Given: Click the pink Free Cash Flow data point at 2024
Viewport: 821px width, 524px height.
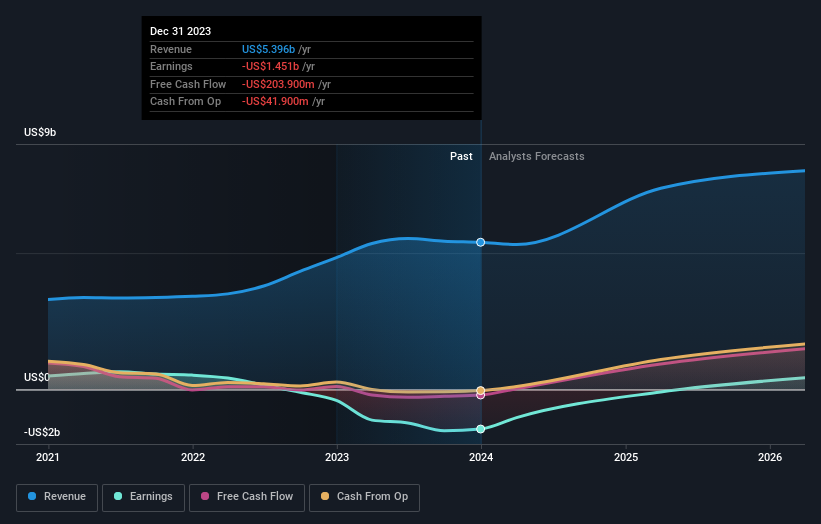Looking at the screenshot, I should click(481, 396).
